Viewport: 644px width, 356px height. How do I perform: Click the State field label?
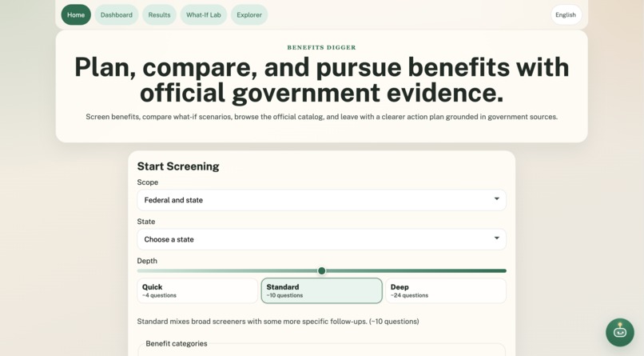tap(146, 222)
